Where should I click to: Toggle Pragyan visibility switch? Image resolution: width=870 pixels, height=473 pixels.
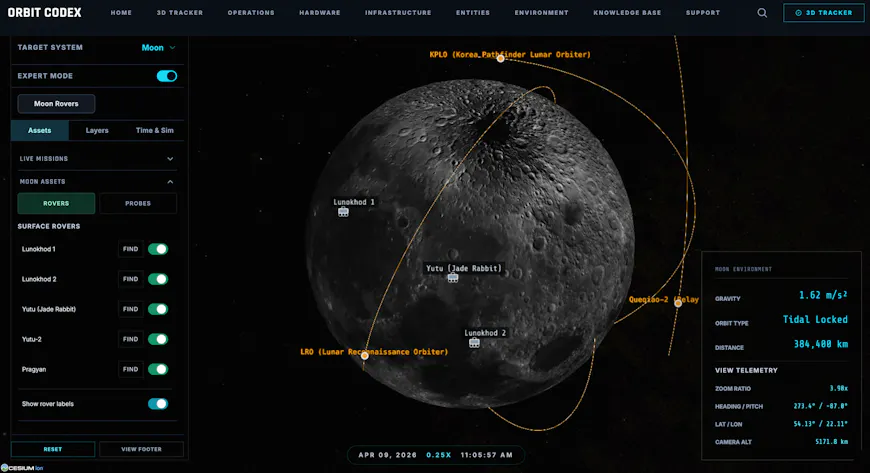point(158,369)
